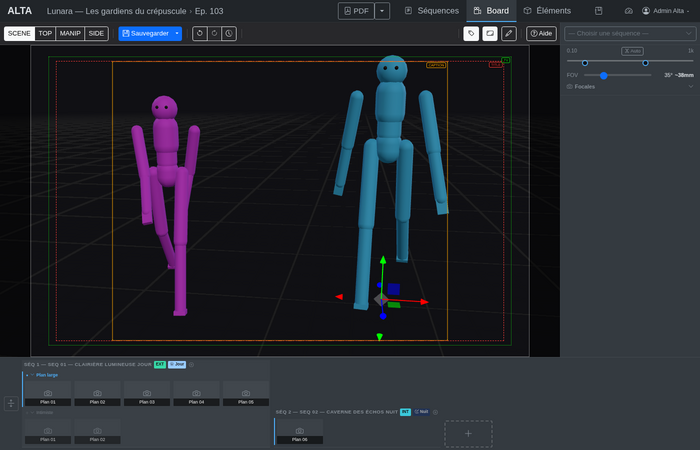Viewport: 700px width, 450px height.
Task: Select the pencil draw tool
Action: point(509,33)
